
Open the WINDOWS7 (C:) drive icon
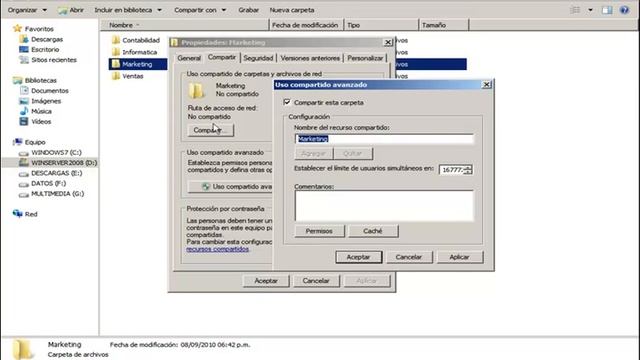tap(24, 153)
